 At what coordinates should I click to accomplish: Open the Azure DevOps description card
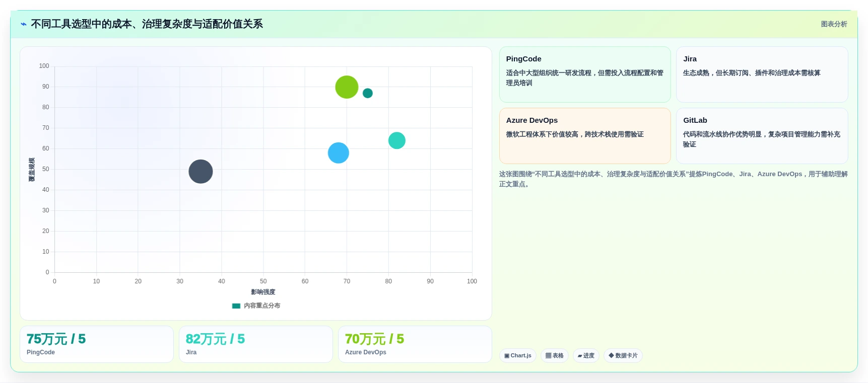tap(585, 136)
